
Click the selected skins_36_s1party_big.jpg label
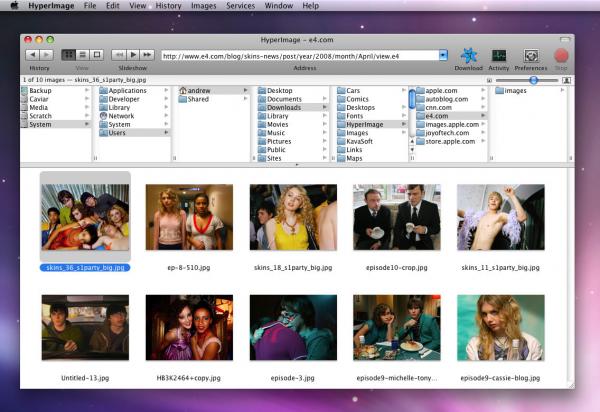[85, 268]
